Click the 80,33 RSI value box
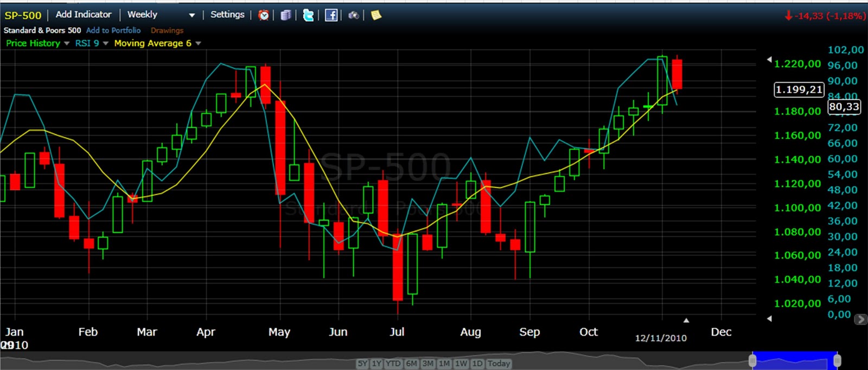Screen dimensions: 868x370 tap(844, 107)
